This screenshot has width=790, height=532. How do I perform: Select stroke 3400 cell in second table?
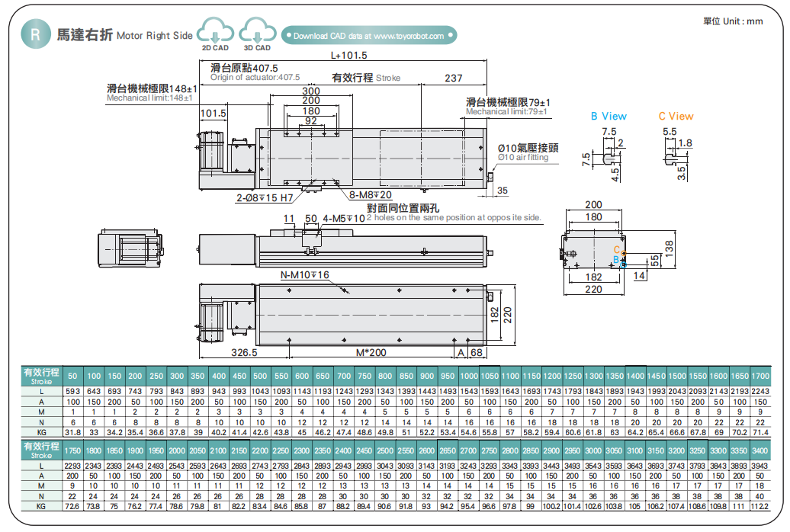[x=759, y=450]
